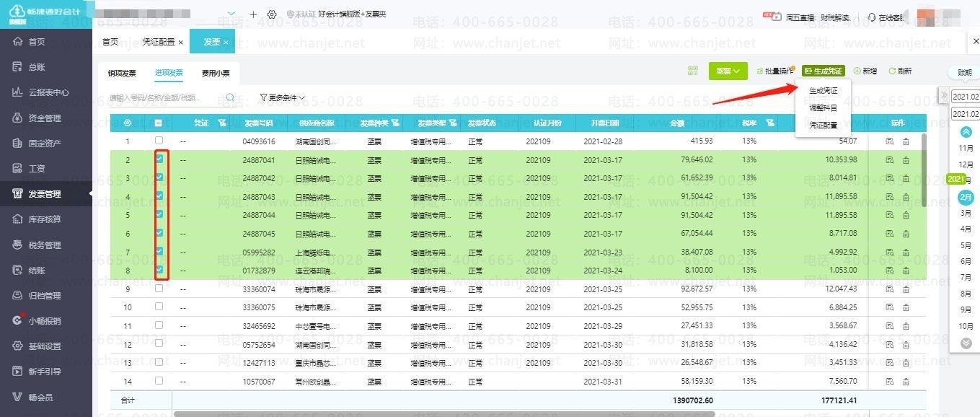
Task: Expand 更多条件 filter options
Action: pyautogui.click(x=283, y=97)
